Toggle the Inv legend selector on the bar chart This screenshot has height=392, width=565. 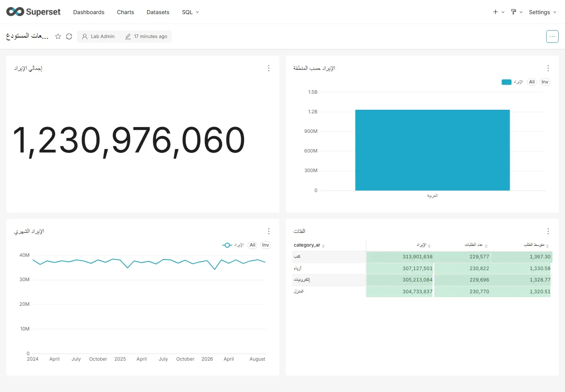(545, 82)
